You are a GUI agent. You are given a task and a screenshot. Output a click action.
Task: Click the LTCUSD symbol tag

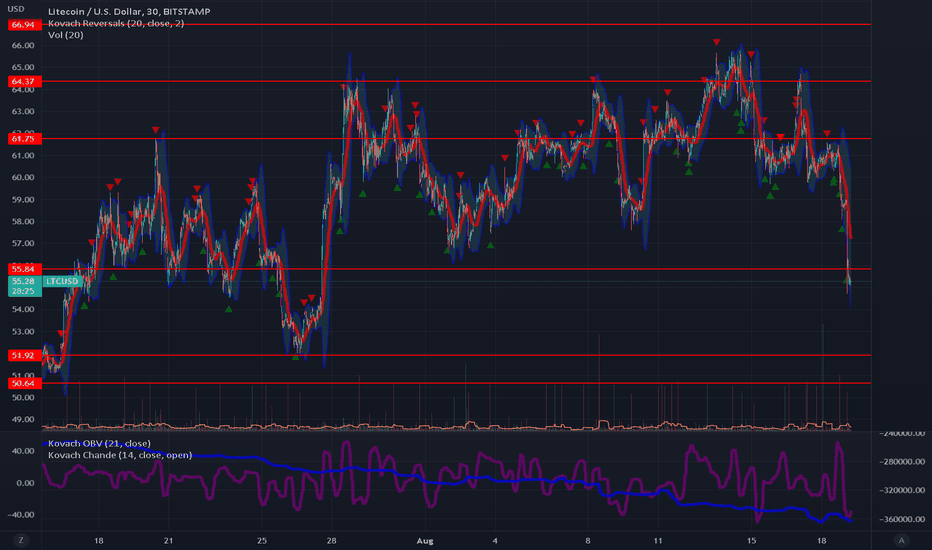tap(62, 281)
